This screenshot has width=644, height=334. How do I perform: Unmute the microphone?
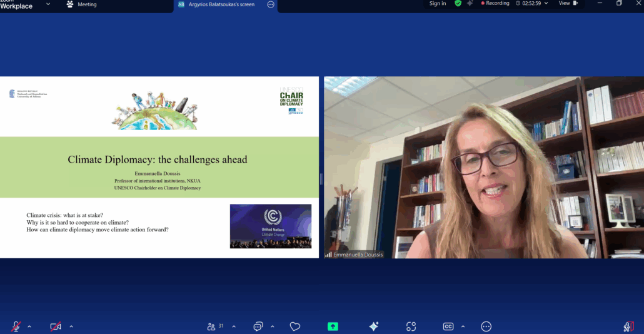pos(16,326)
